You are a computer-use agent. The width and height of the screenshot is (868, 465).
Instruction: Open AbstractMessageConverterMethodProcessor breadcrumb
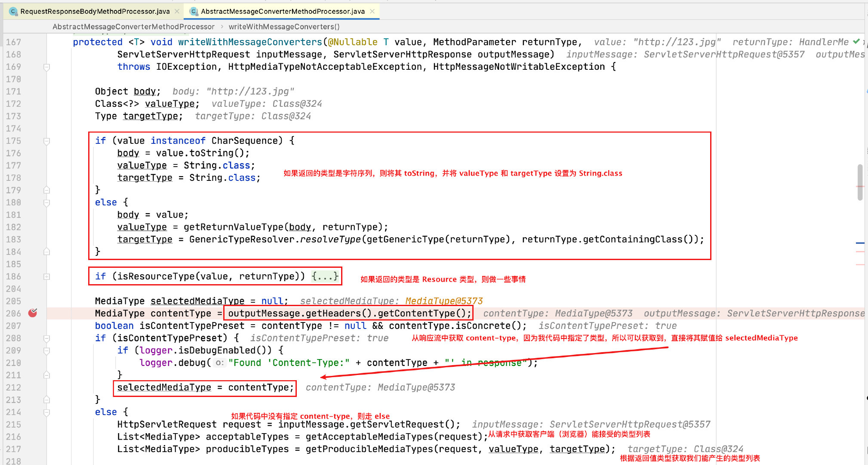tap(133, 27)
